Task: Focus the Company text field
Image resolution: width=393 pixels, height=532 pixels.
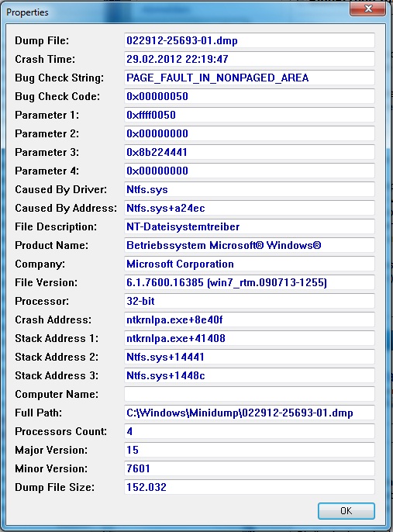Action: [250, 264]
